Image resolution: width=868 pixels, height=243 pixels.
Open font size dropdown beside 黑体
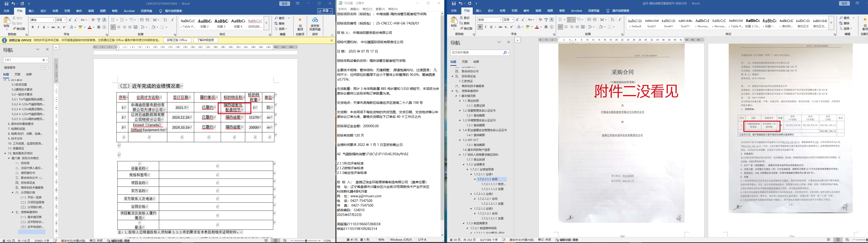point(65,20)
